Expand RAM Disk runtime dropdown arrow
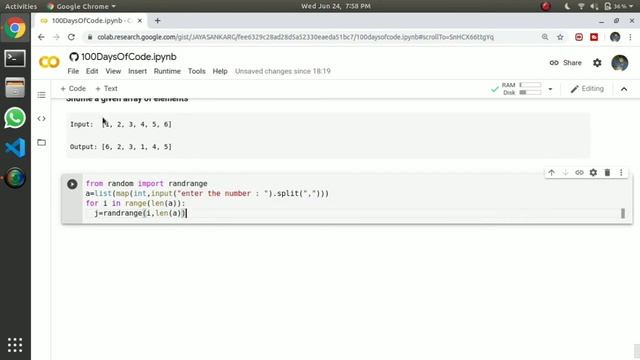 tap(550, 89)
